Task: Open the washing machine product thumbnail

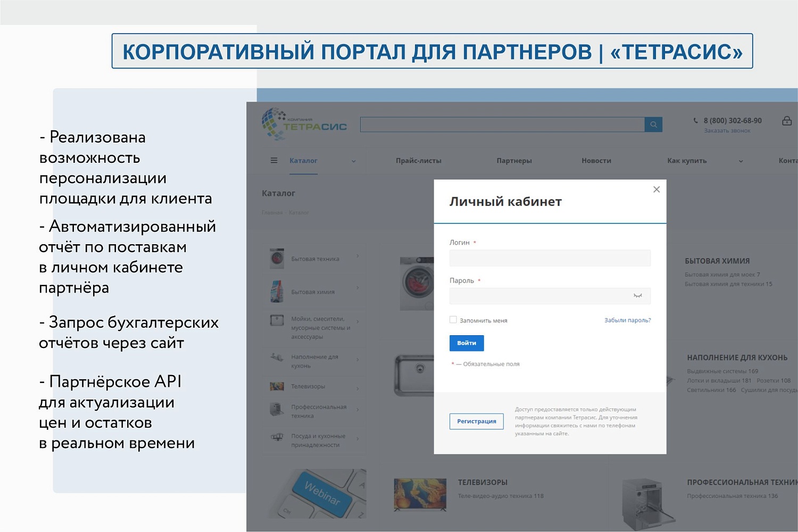Action: pyautogui.click(x=417, y=284)
